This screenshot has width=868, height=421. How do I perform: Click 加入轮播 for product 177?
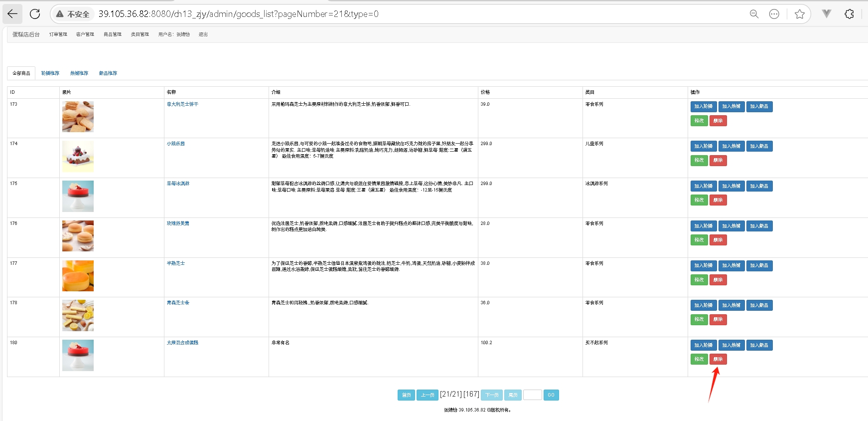click(704, 265)
